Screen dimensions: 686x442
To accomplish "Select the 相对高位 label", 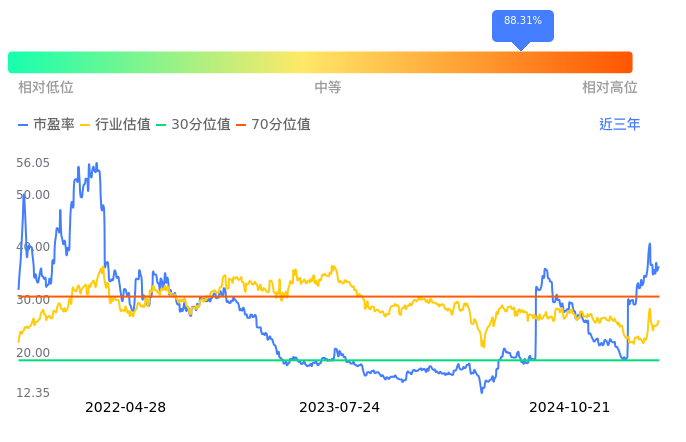I will click(x=610, y=88).
